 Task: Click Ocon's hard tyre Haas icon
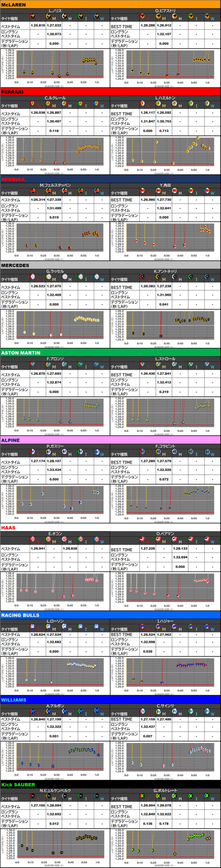pyautogui.click(x=64, y=539)
